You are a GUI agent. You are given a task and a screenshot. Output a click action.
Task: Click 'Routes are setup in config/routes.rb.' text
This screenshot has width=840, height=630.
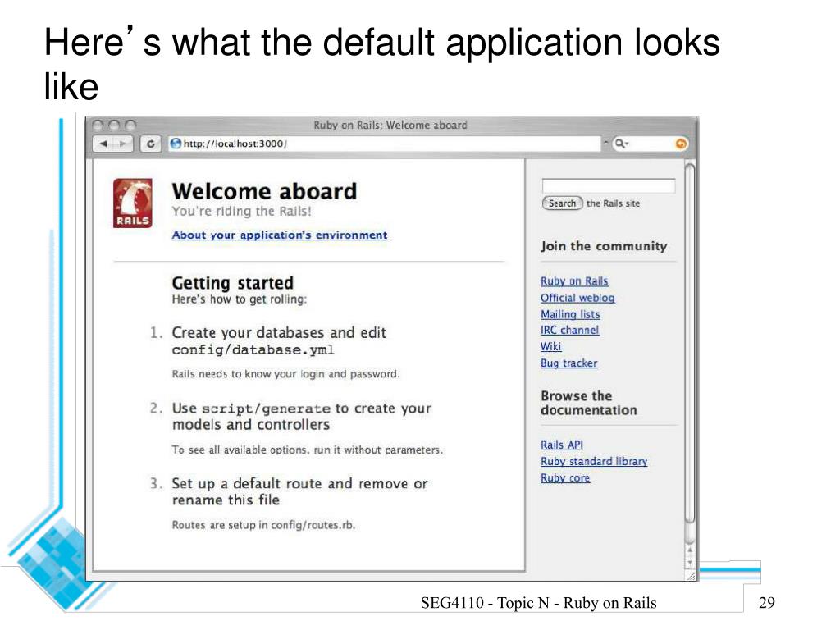coord(263,525)
